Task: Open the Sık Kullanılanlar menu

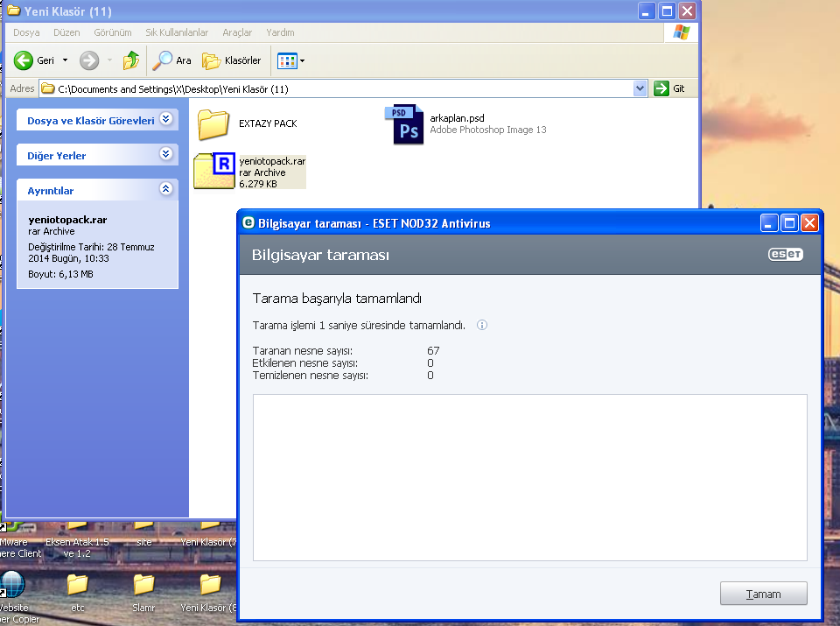Action: (x=177, y=32)
